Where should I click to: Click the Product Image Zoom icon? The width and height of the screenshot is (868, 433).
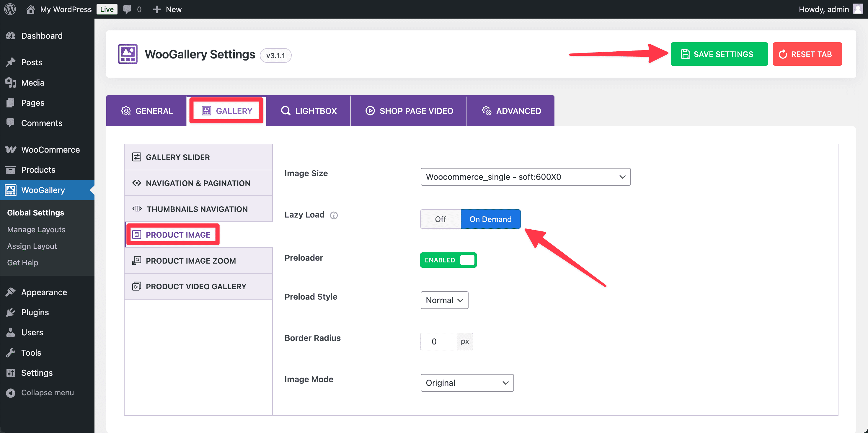coord(136,260)
